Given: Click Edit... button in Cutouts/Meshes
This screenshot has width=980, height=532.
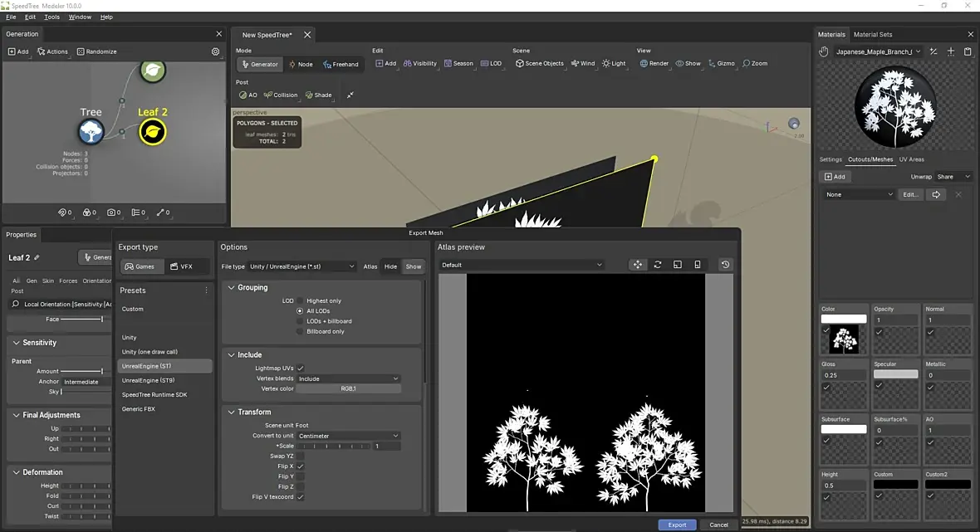Looking at the screenshot, I should tap(910, 195).
